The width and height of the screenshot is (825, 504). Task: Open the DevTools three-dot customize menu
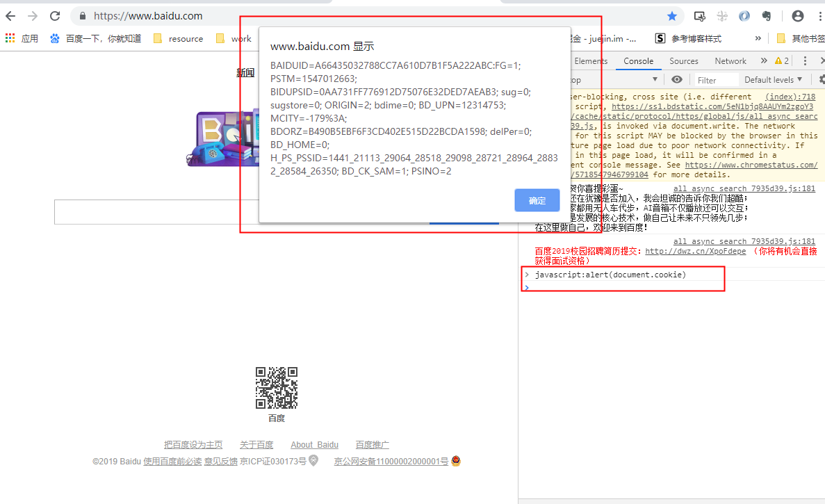804,61
